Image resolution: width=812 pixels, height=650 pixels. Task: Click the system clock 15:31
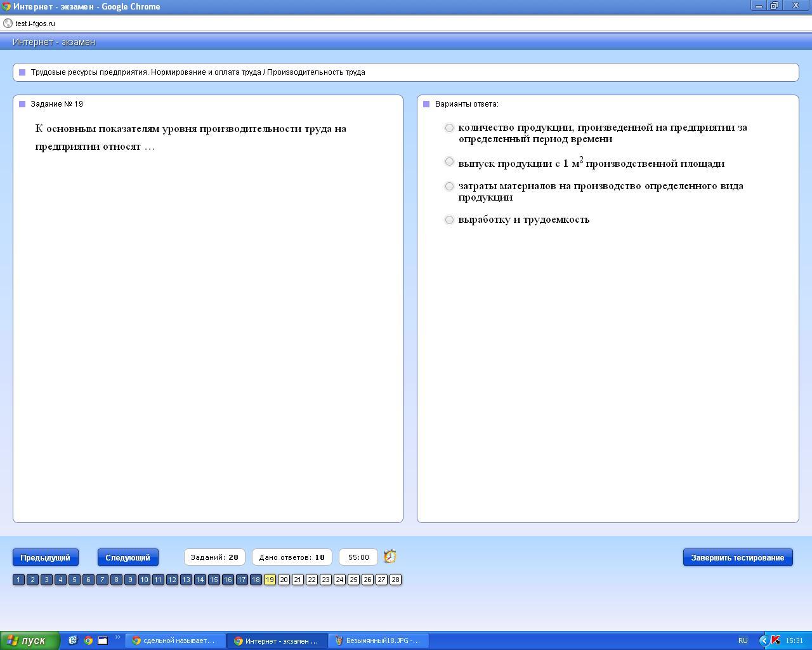coord(794,640)
